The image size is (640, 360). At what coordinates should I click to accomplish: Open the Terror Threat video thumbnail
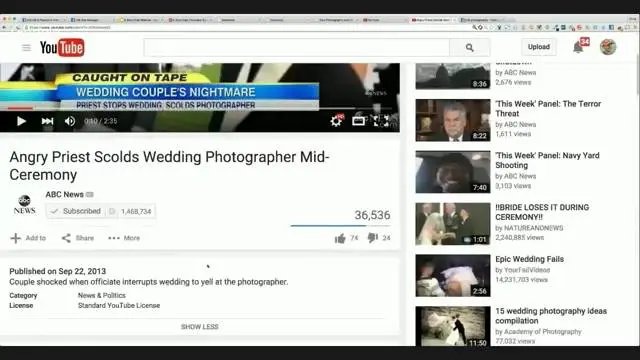pos(453,120)
